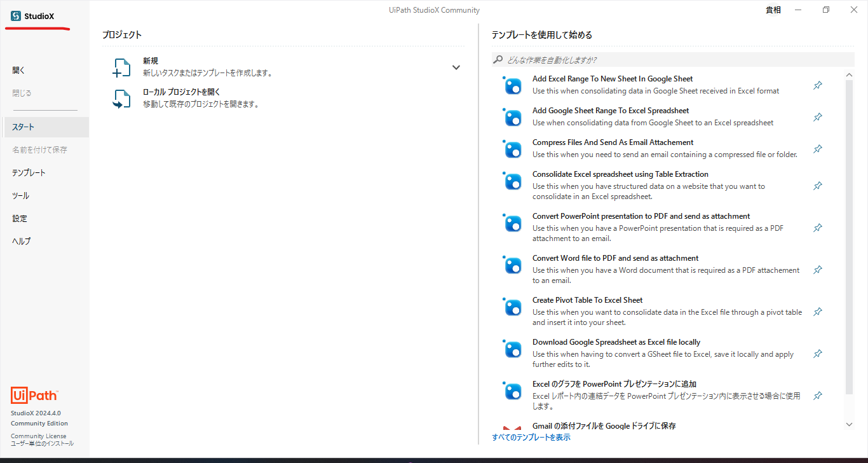Open Download Google Spreadsheet as Excel template
This screenshot has height=463, width=868.
[x=616, y=342]
